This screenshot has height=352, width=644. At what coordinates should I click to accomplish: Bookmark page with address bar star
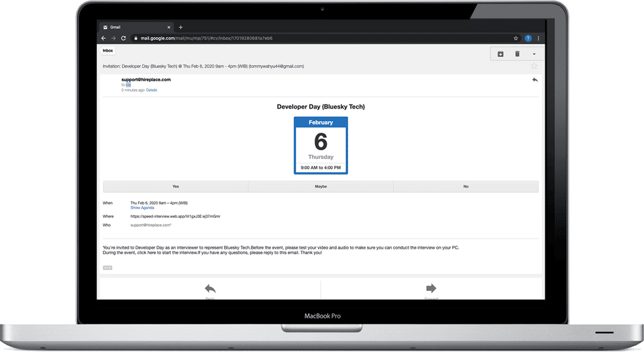click(516, 38)
